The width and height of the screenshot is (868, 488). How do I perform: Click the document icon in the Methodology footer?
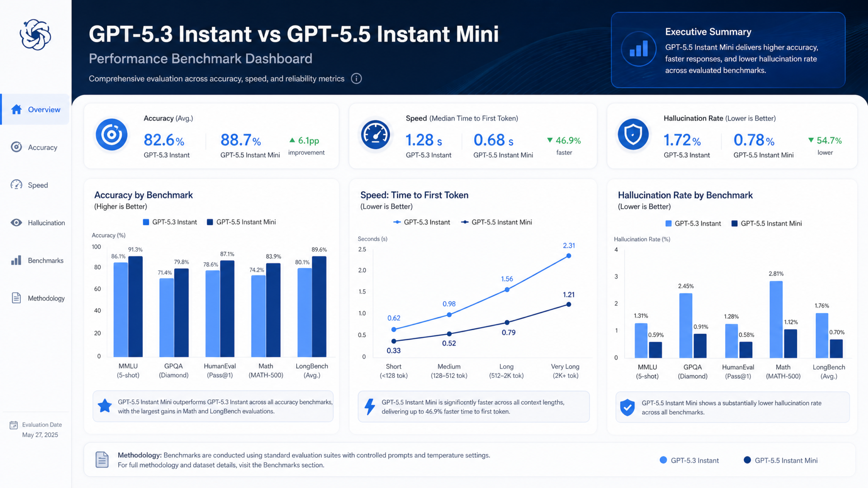coord(102,460)
